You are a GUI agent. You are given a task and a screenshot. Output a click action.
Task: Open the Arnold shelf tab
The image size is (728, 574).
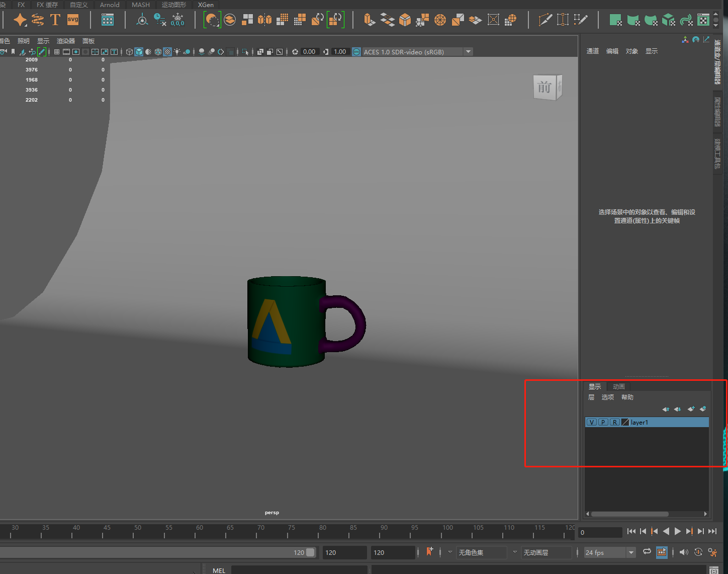pyautogui.click(x=110, y=5)
